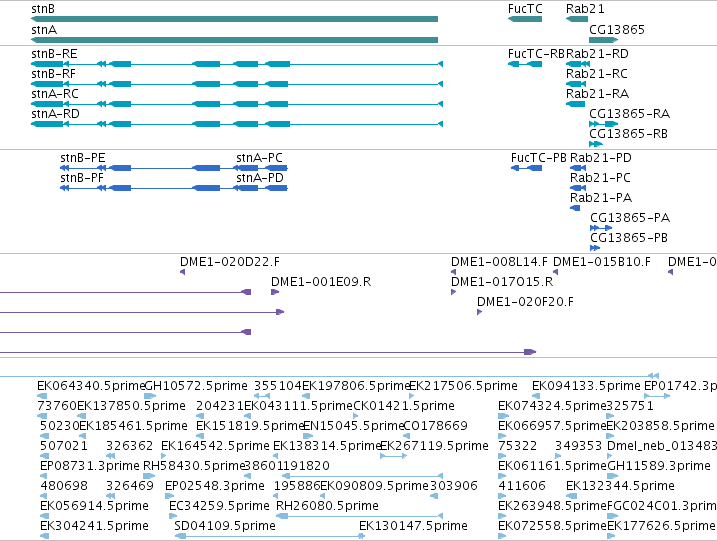
Task: Select the Rab21-PA protein label
Action: [601, 198]
